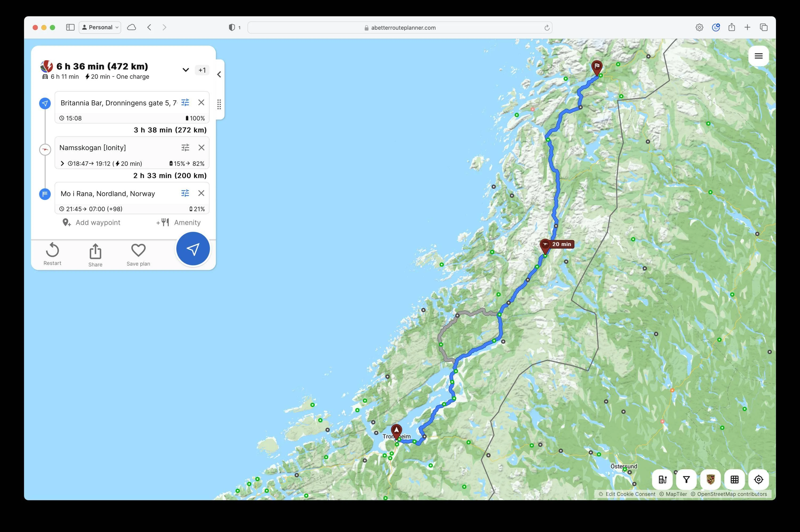Click the panel drag handle dots
The height and width of the screenshot is (532, 800).
pos(219,104)
